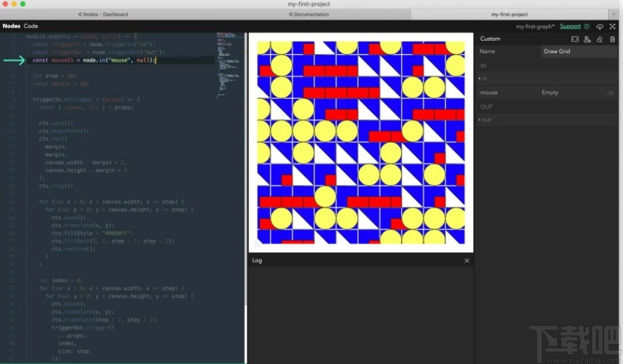Image resolution: width=623 pixels, height=364 pixels.
Task: Toggle the mouse port visibility eye
Action: tap(610, 93)
